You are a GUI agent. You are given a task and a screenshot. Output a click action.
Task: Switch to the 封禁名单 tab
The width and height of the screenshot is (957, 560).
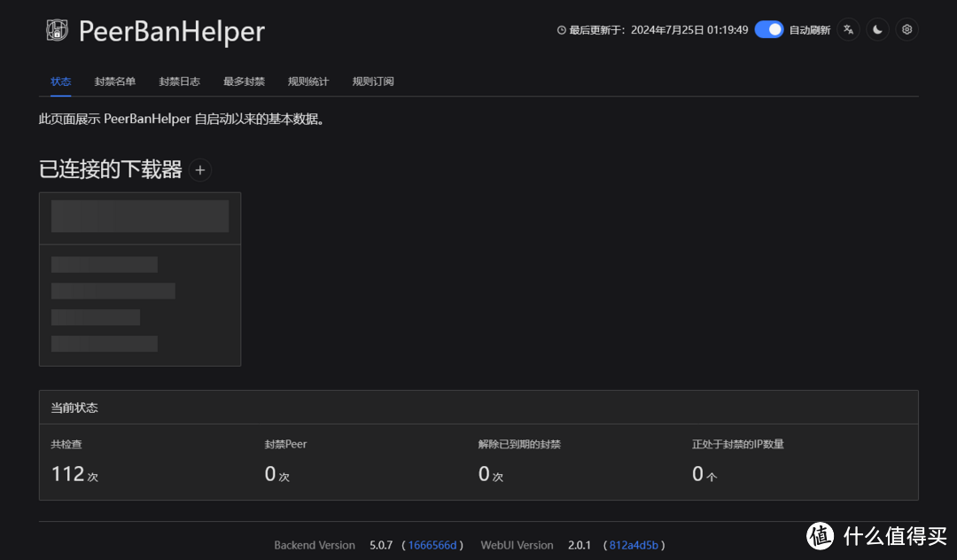(114, 81)
